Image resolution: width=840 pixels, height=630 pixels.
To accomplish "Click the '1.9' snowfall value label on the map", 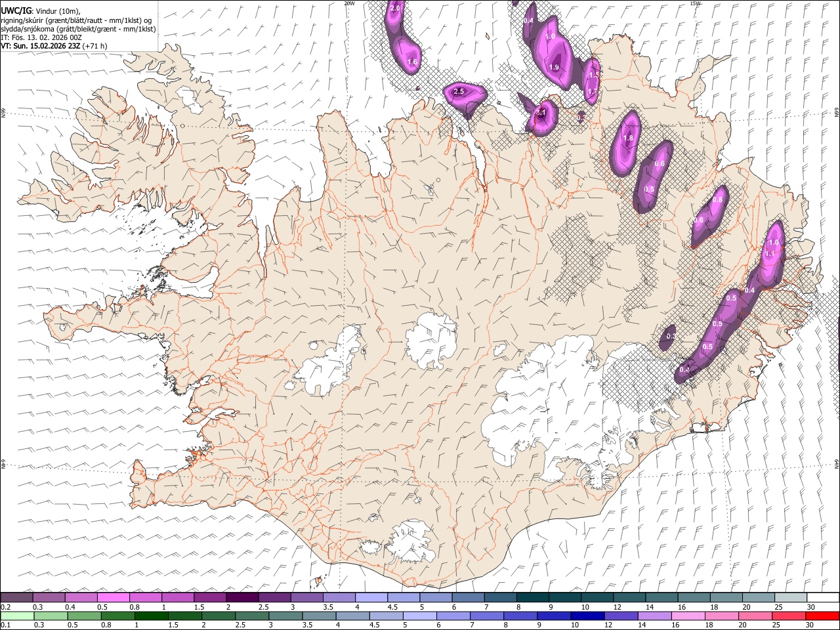I will [554, 67].
